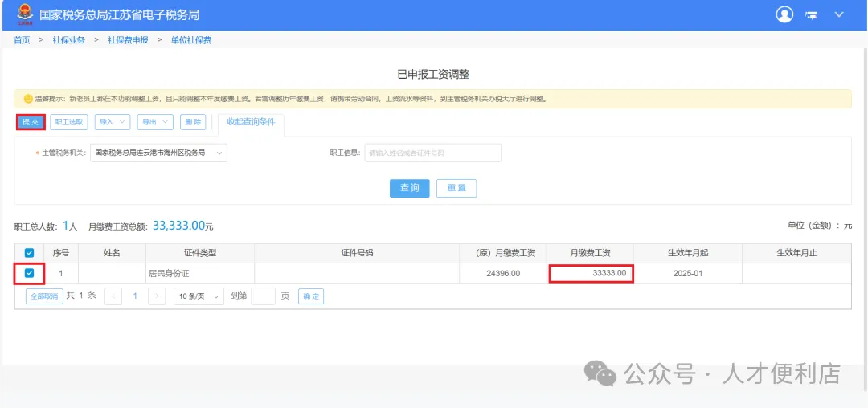Click 单位社保费 breadcrumb link
Screen dimensions: 868x408
[191, 40]
